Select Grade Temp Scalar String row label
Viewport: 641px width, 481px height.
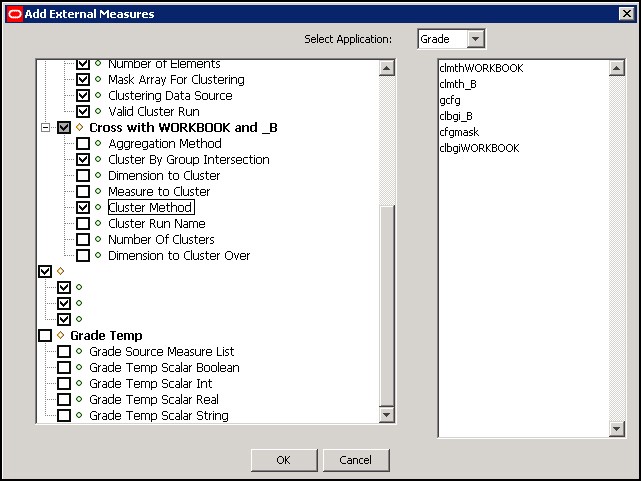point(159,416)
